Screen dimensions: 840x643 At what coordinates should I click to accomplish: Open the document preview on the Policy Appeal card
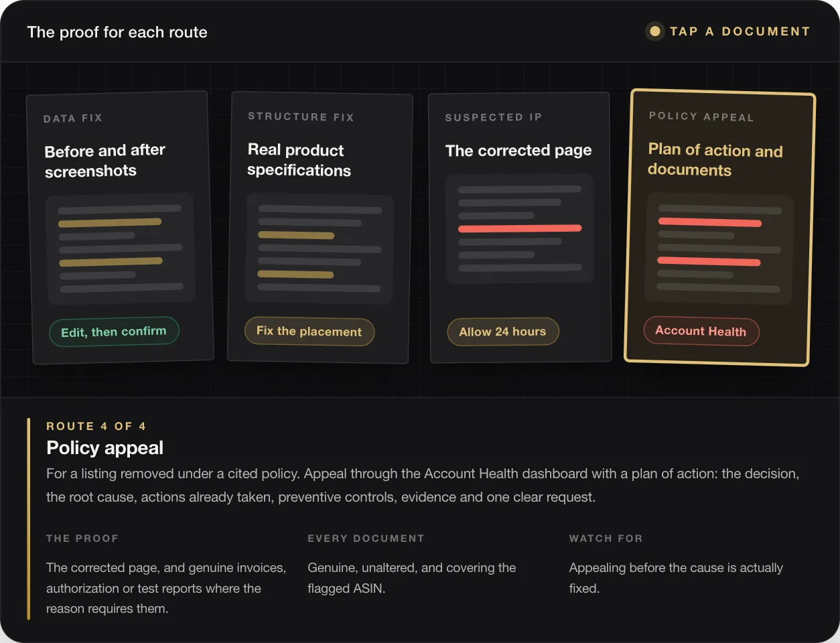tap(719, 249)
